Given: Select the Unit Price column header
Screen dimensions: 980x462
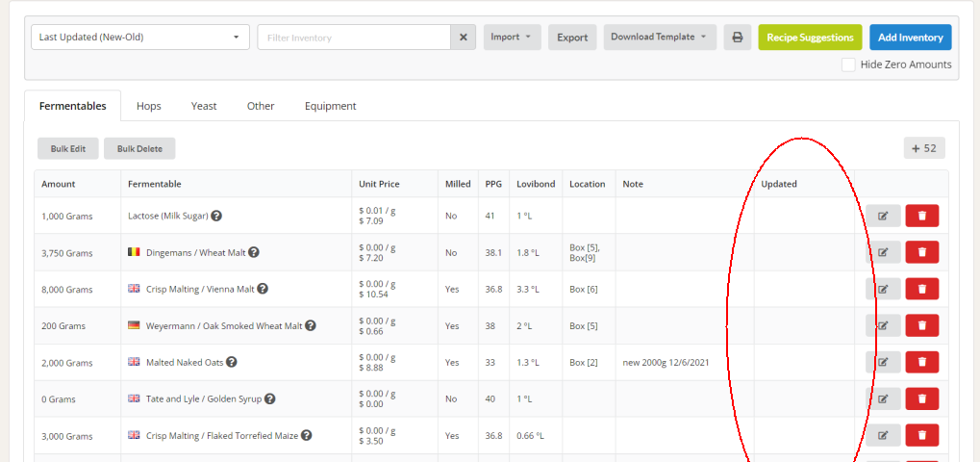Looking at the screenshot, I should point(379,185).
